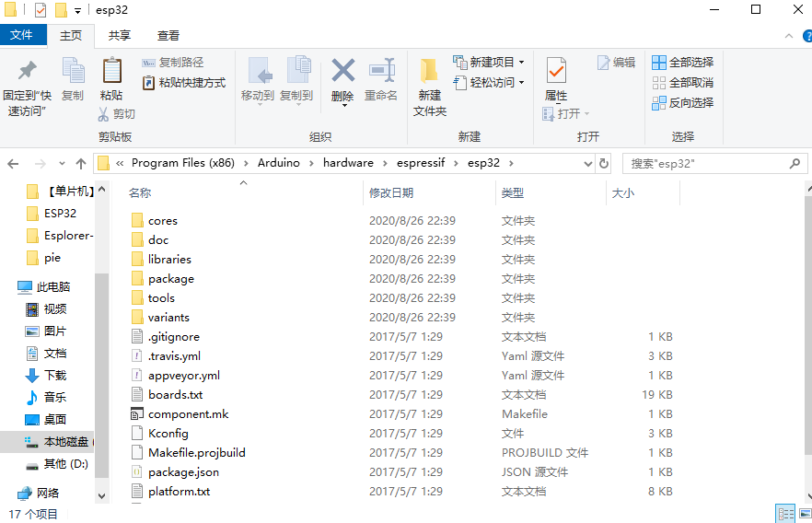
Task: Open the File (文件) menu
Action: pyautogui.click(x=21, y=35)
